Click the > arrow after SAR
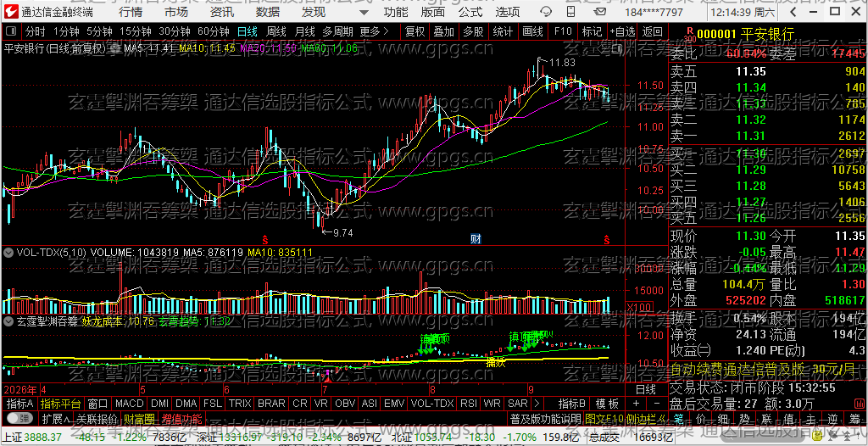The height and width of the screenshot is (446, 868). point(537,403)
